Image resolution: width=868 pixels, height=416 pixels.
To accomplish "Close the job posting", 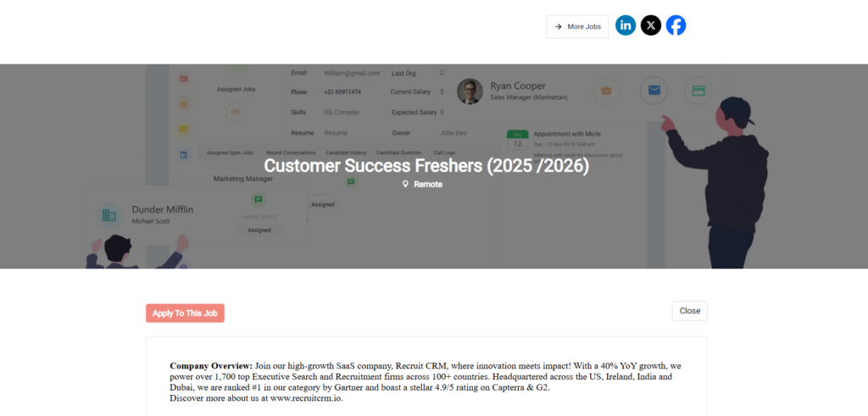I will (689, 311).
